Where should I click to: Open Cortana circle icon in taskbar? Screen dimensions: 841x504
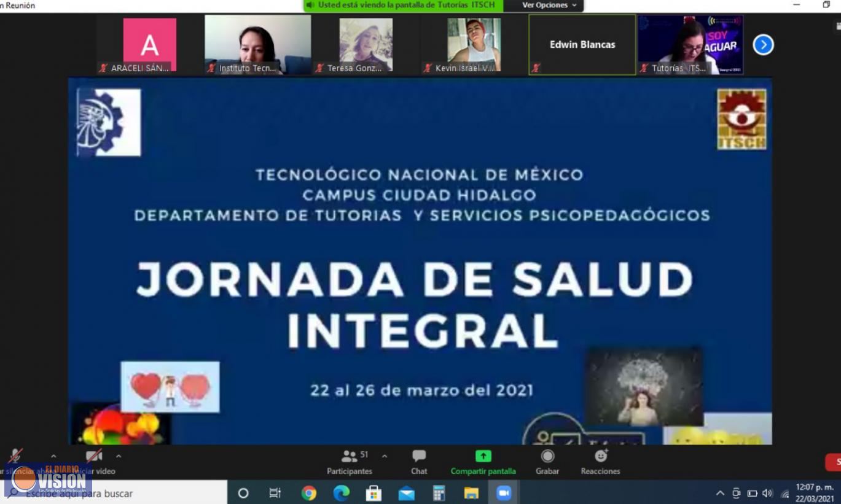(x=243, y=493)
